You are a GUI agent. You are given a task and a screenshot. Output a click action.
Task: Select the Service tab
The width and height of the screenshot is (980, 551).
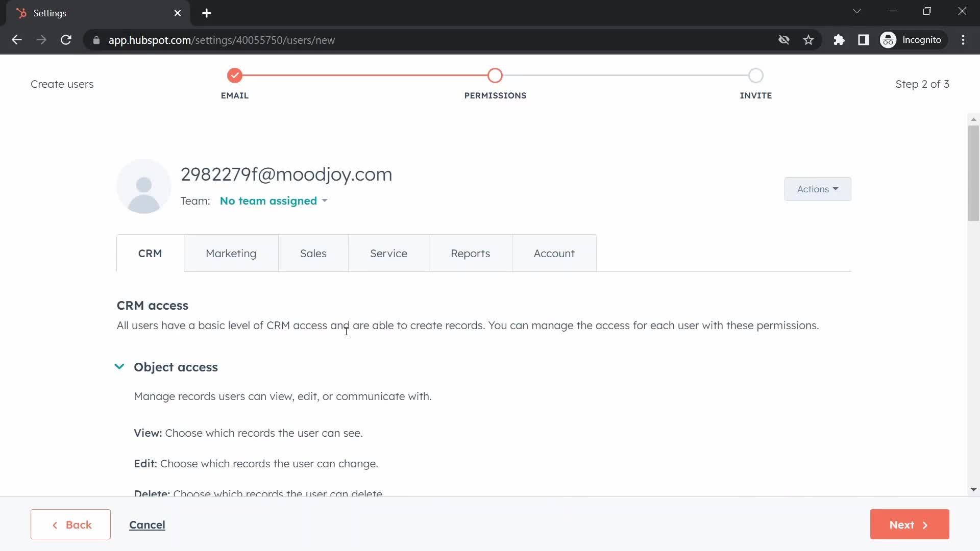point(389,254)
